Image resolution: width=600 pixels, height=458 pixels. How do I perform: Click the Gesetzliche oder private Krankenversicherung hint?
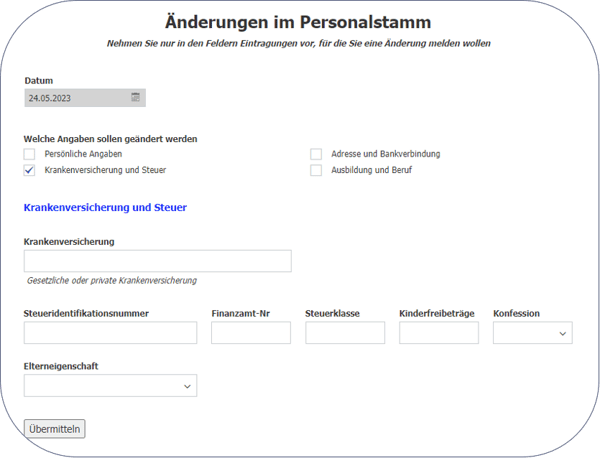[x=112, y=281]
